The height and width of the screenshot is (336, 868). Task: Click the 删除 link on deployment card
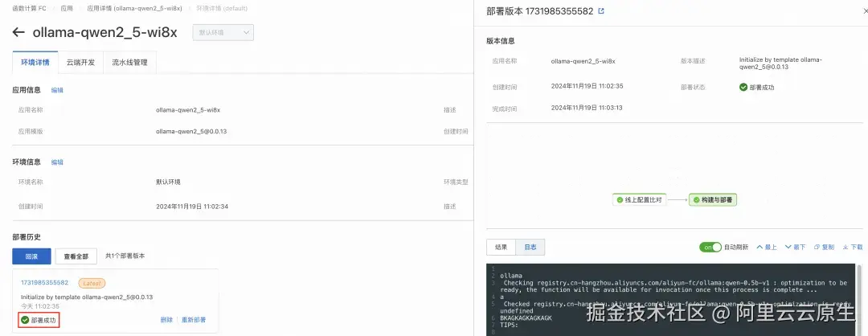click(166, 320)
